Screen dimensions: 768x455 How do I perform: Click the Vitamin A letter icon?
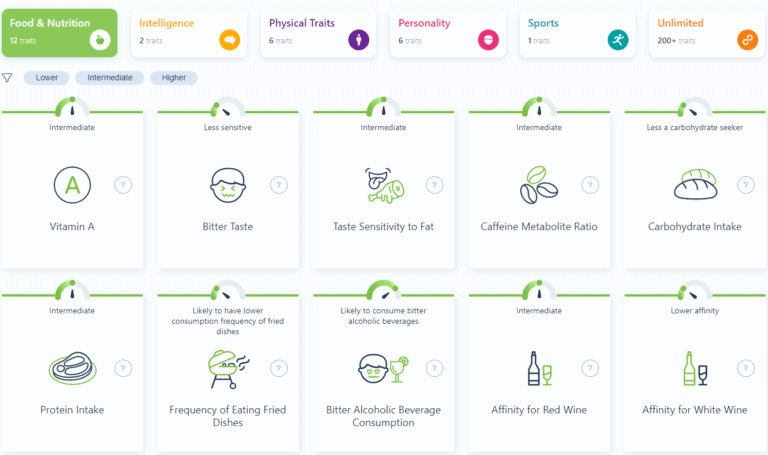72,184
